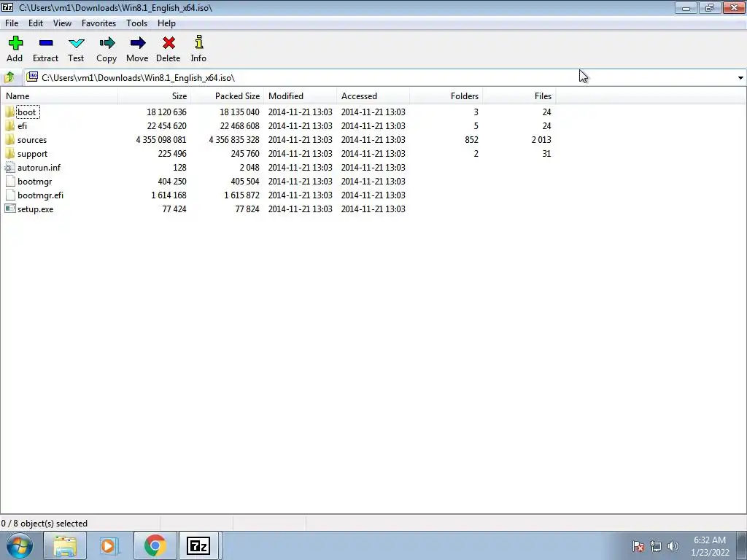Open Windows Explorer from taskbar
The height and width of the screenshot is (560, 747).
(65, 545)
